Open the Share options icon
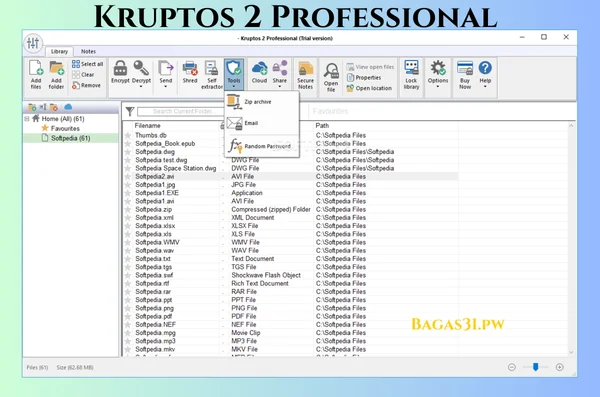Viewport: 600px width, 397px height. click(280, 68)
